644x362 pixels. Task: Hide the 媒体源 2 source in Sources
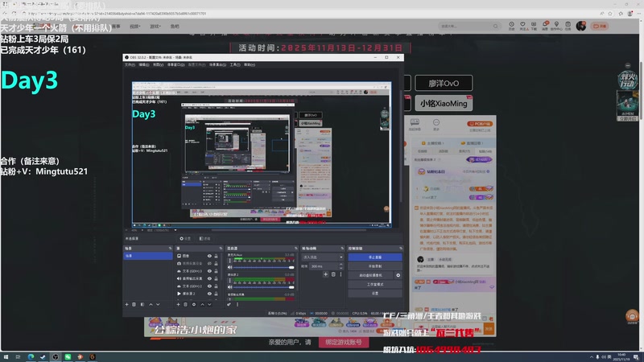point(209,294)
